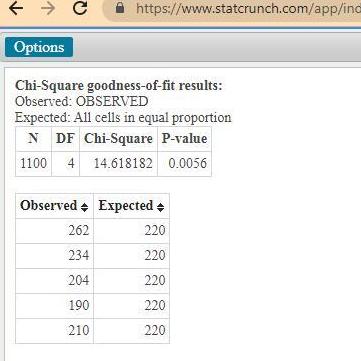Select the N value 1100 cell
This screenshot has width=361, height=361.
coord(33,164)
